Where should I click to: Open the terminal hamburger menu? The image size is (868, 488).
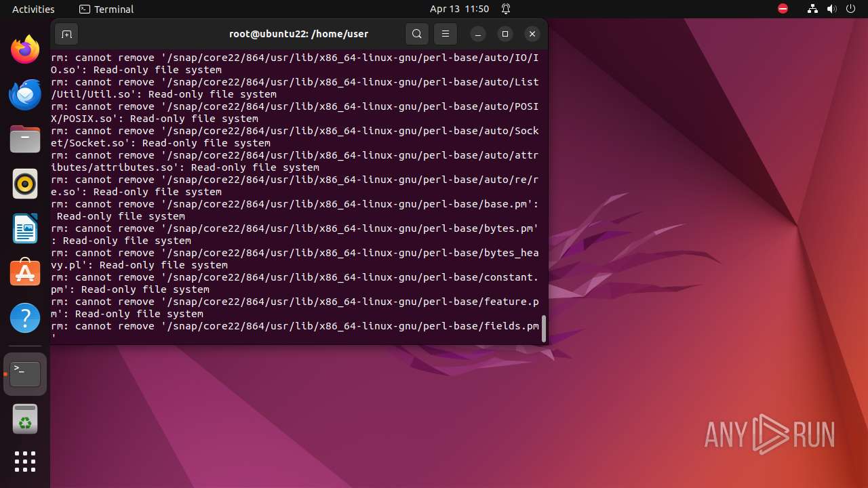[x=446, y=34]
